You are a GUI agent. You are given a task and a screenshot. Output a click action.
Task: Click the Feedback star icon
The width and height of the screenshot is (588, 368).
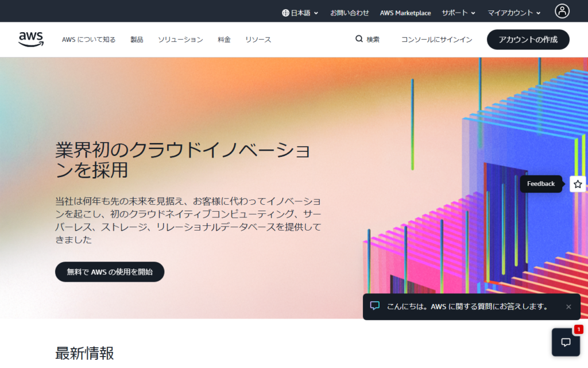click(578, 184)
